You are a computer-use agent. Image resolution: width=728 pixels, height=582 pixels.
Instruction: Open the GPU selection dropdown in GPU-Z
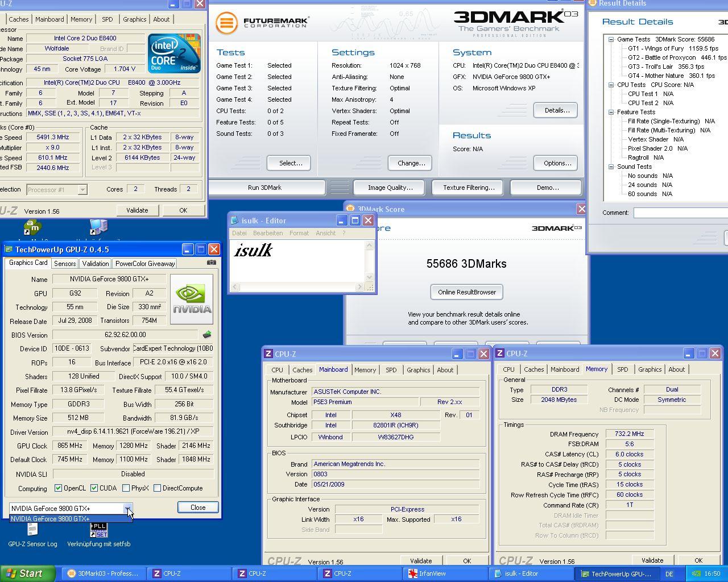[128, 508]
